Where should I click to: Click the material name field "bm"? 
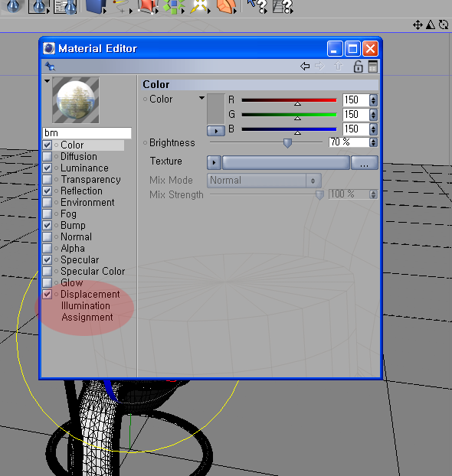(x=87, y=133)
